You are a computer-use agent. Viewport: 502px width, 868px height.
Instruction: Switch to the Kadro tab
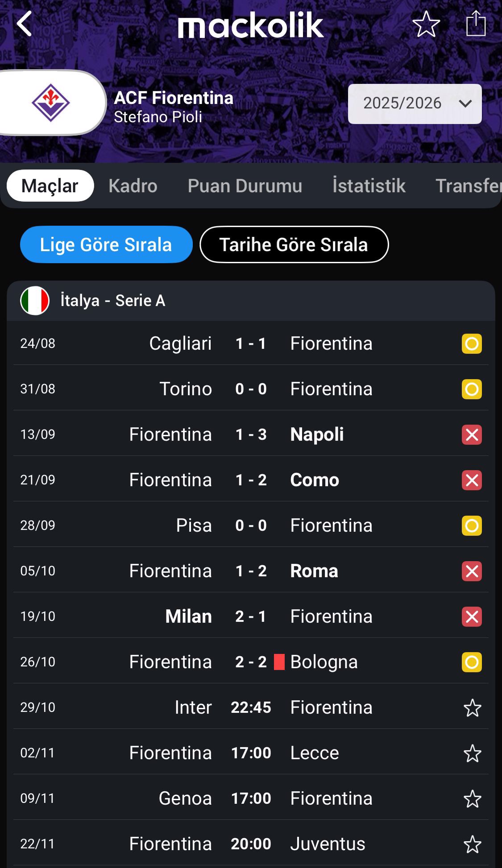[x=133, y=186]
